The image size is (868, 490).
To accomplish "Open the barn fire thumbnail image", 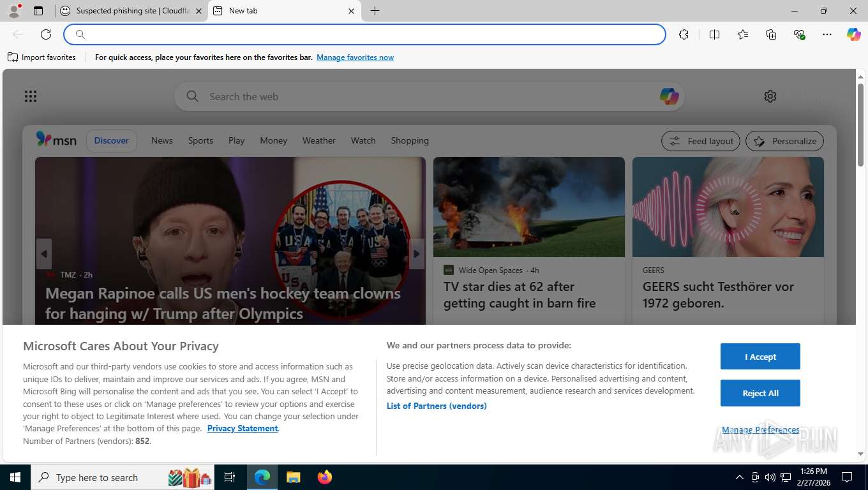I will pyautogui.click(x=529, y=207).
